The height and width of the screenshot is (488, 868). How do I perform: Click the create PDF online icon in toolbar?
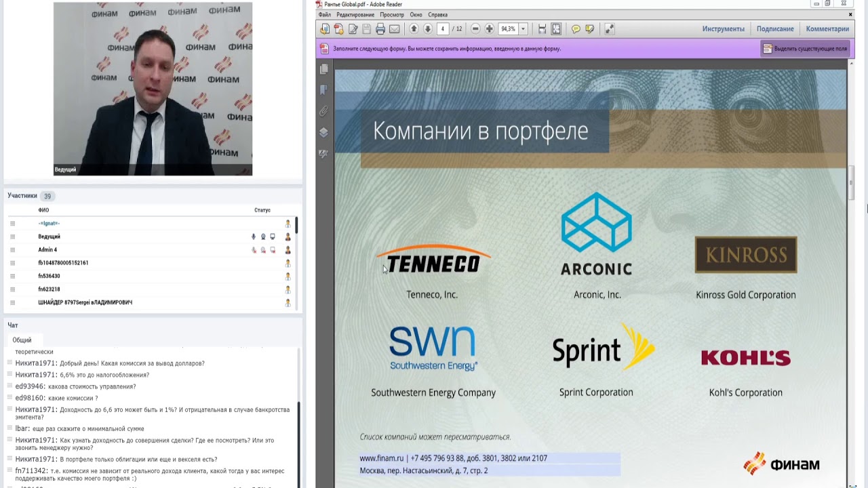(325, 29)
